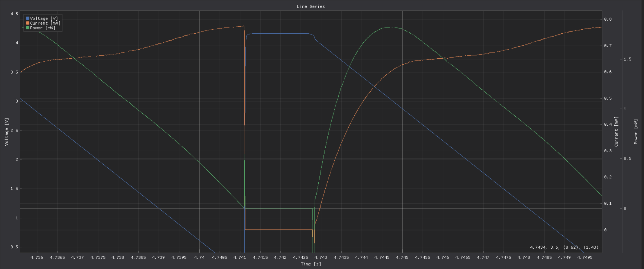Toggle the 'Current [mA]' legend label
This screenshot has height=269, width=644.
(45, 23)
